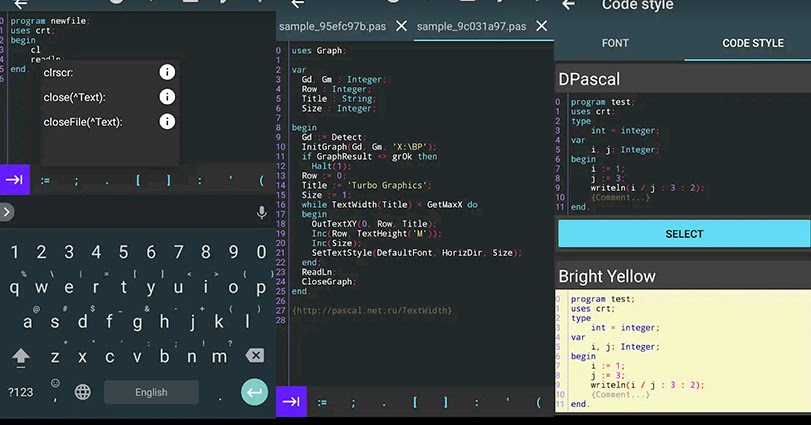Viewport: 811px width, 425px height.
Task: Switch keyboard to ?123 symbols layout
Action: point(21,392)
